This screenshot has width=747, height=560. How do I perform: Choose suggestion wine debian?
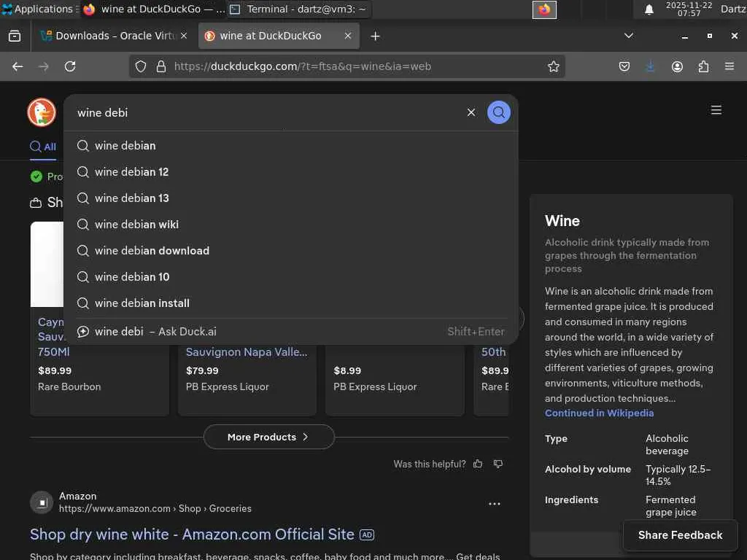click(x=290, y=146)
